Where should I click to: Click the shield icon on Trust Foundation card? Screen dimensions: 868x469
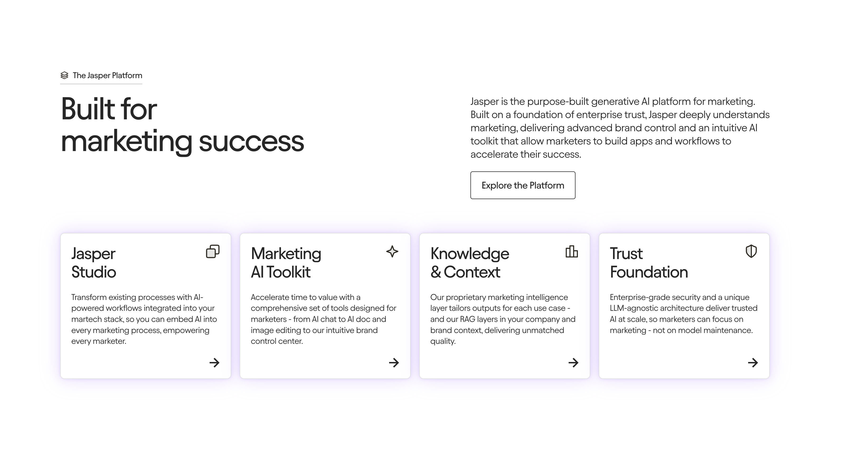pyautogui.click(x=751, y=251)
